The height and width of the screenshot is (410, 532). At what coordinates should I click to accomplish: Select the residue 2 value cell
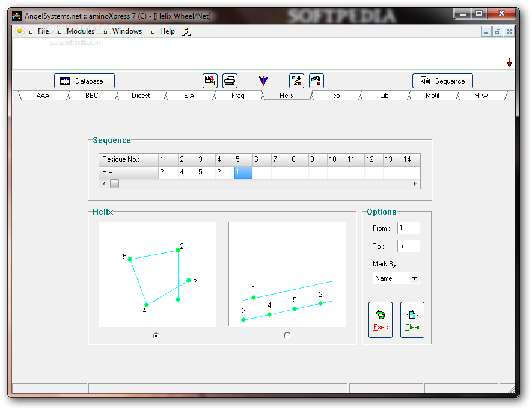pyautogui.click(x=188, y=172)
